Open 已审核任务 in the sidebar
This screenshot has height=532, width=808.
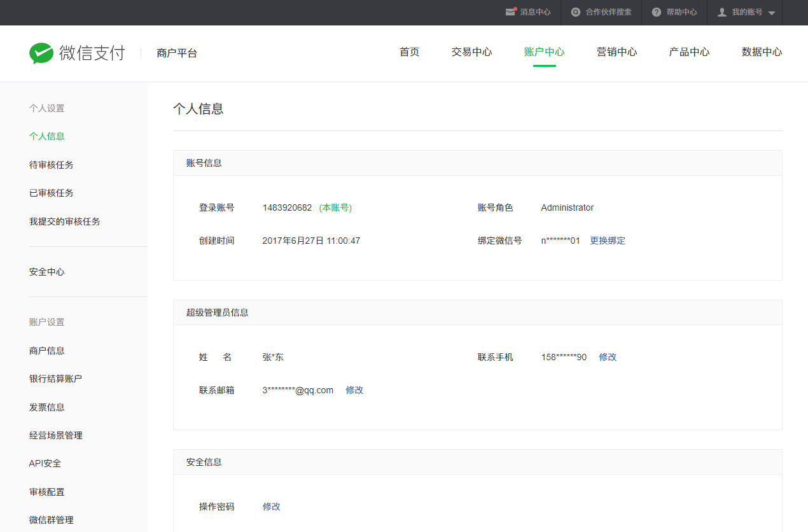[x=52, y=193]
